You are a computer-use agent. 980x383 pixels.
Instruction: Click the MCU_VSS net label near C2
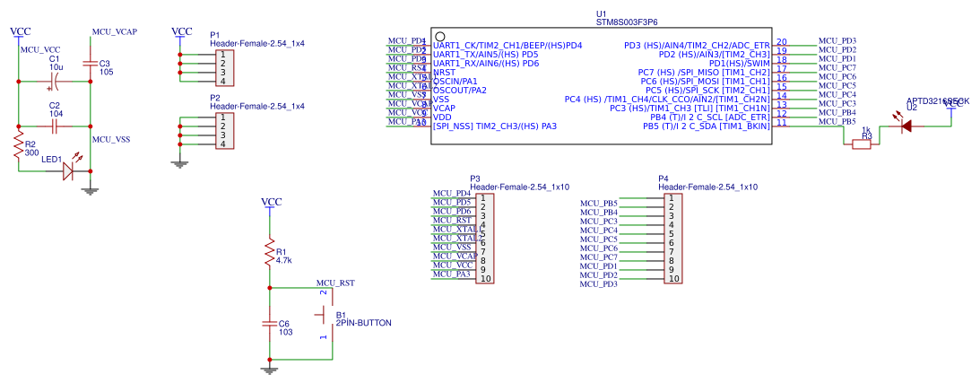point(111,139)
